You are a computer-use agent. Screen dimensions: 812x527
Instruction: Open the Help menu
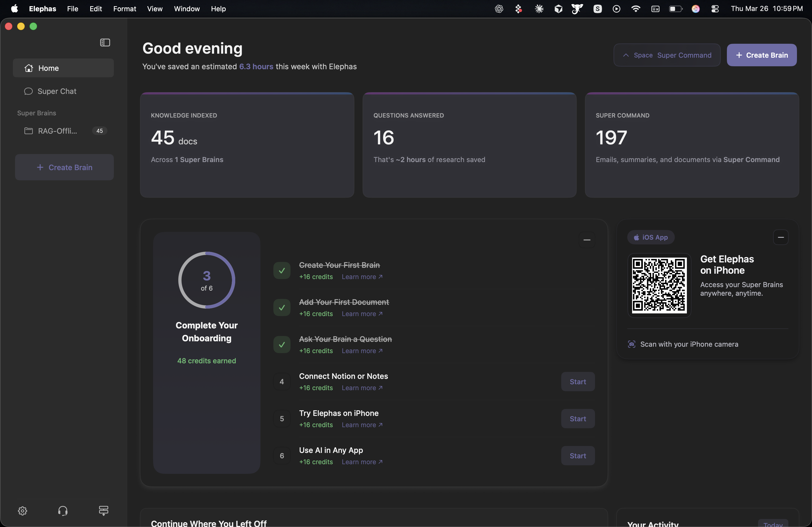pos(218,9)
